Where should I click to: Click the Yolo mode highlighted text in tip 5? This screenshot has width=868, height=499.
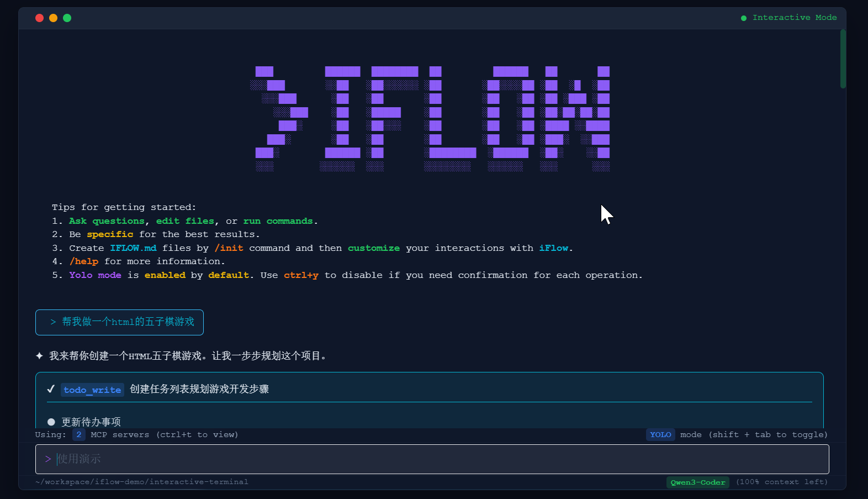(95, 275)
